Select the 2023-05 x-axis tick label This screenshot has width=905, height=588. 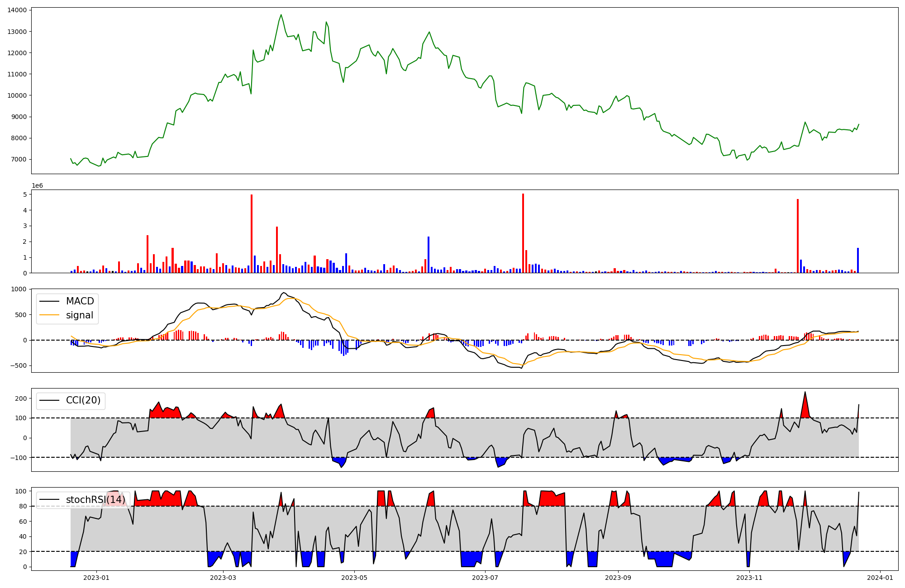point(354,578)
